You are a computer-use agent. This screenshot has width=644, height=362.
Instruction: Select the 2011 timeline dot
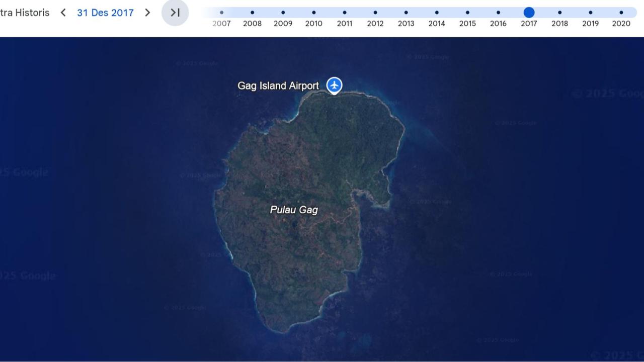(344, 13)
